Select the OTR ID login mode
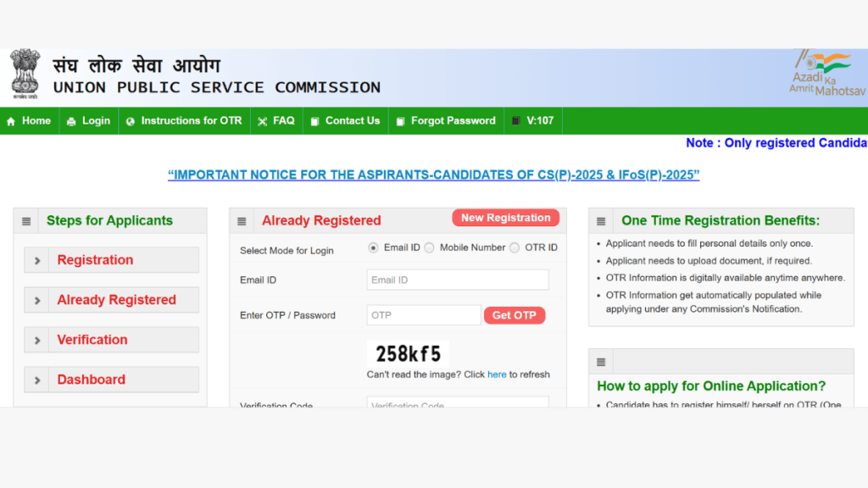 coord(515,247)
